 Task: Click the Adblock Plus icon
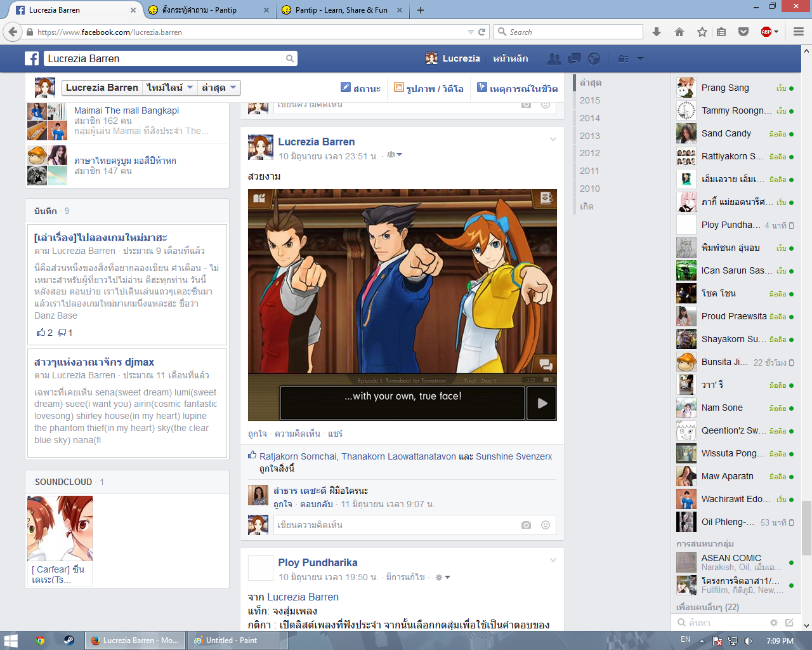tap(766, 32)
